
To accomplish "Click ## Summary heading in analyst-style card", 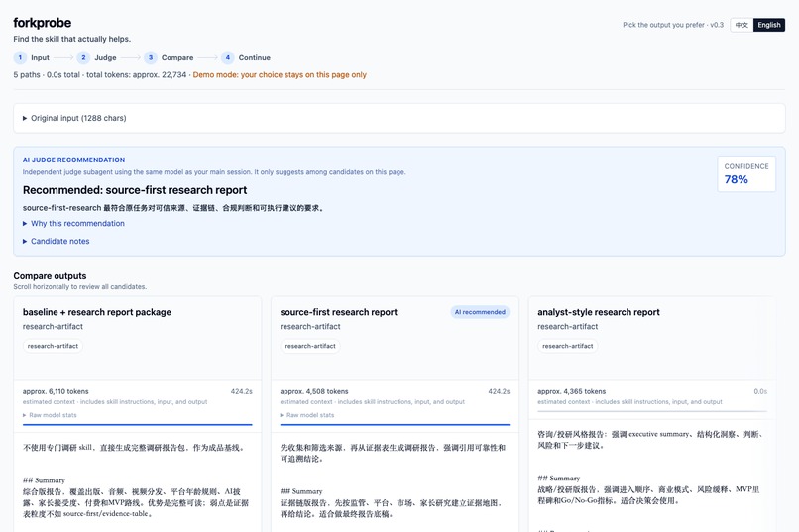I will [558, 479].
